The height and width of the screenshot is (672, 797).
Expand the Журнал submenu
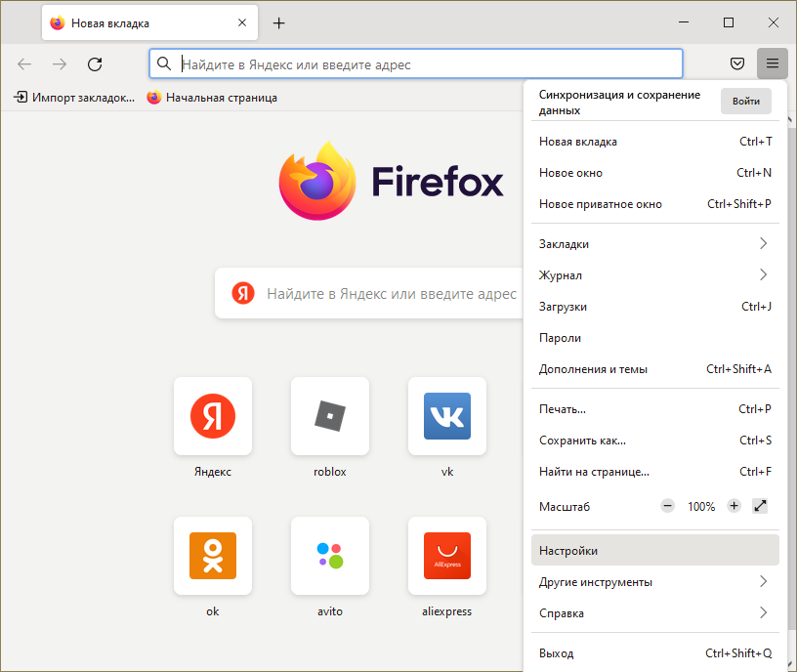point(655,275)
